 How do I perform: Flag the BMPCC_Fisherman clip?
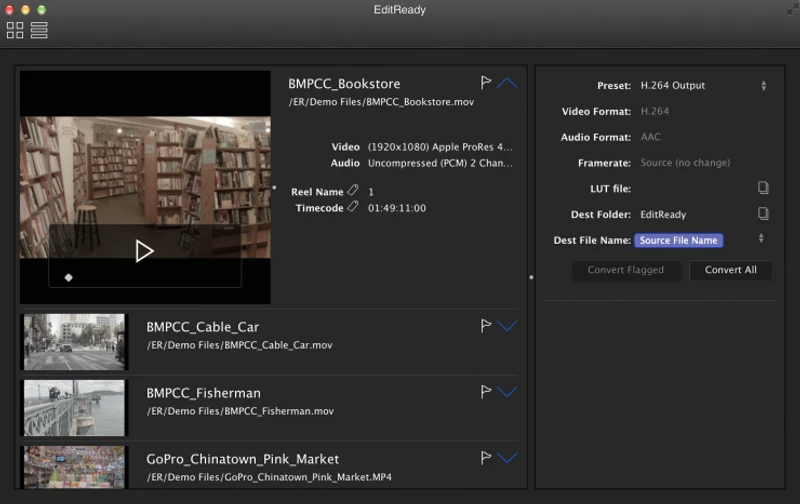(x=486, y=392)
